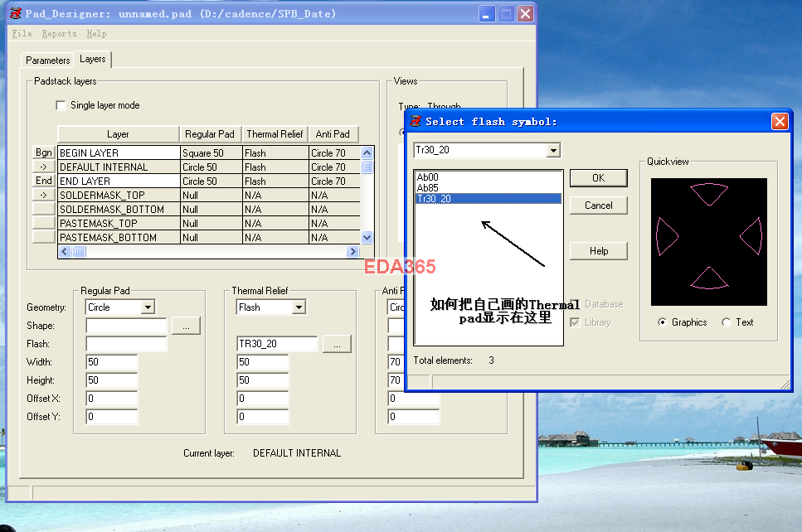The width and height of the screenshot is (802, 532).
Task: Expand the Tr30_20 flash symbol dropdown
Action: pos(553,151)
